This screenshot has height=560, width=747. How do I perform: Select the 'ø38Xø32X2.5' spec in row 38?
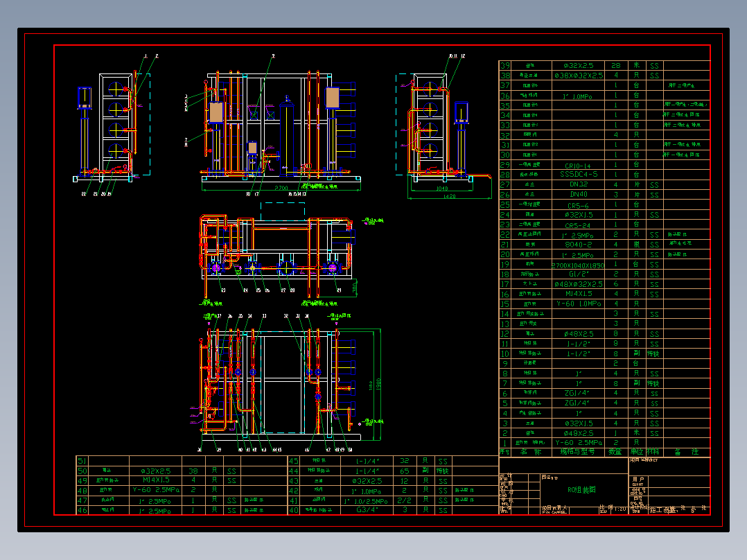(x=579, y=76)
